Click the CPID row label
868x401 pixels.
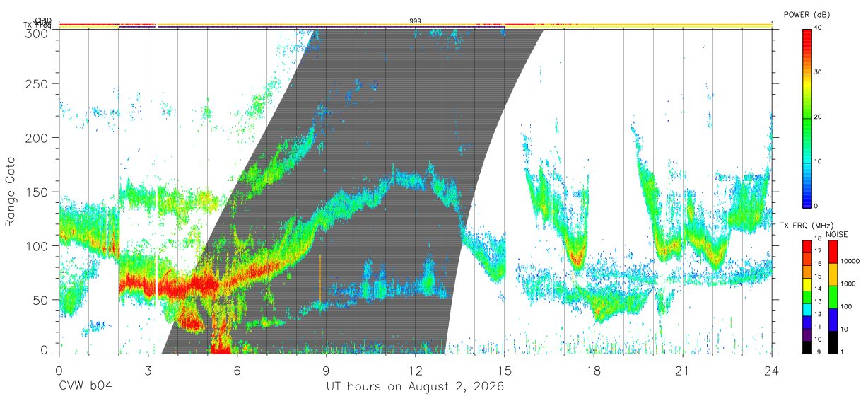(43, 21)
